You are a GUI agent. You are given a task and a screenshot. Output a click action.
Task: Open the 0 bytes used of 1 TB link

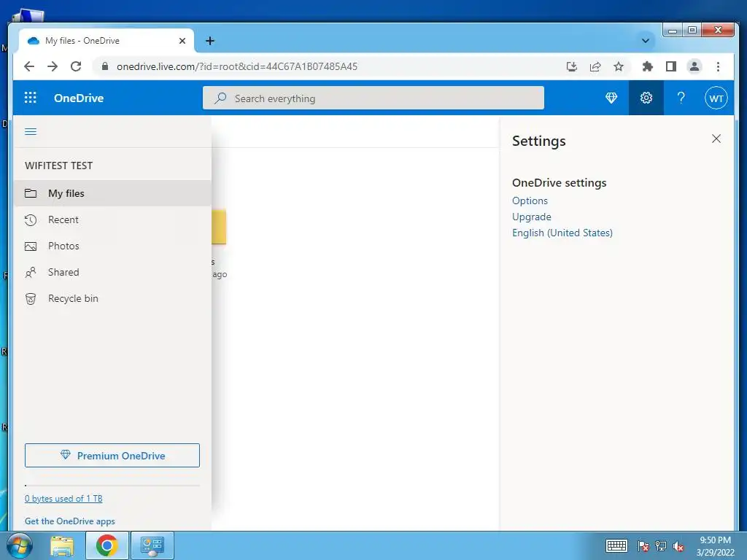(63, 499)
